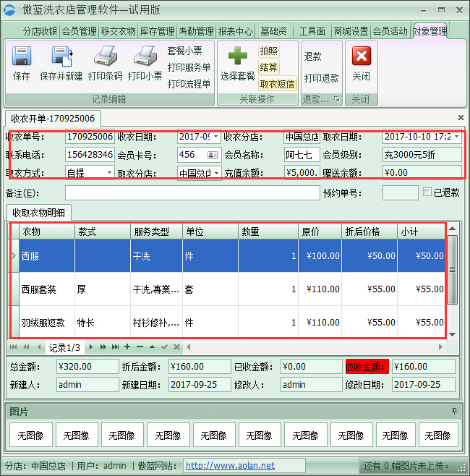Open the 取衣日期 date dropdown
The width and height of the screenshot is (470, 476).
pyautogui.click(x=456, y=136)
